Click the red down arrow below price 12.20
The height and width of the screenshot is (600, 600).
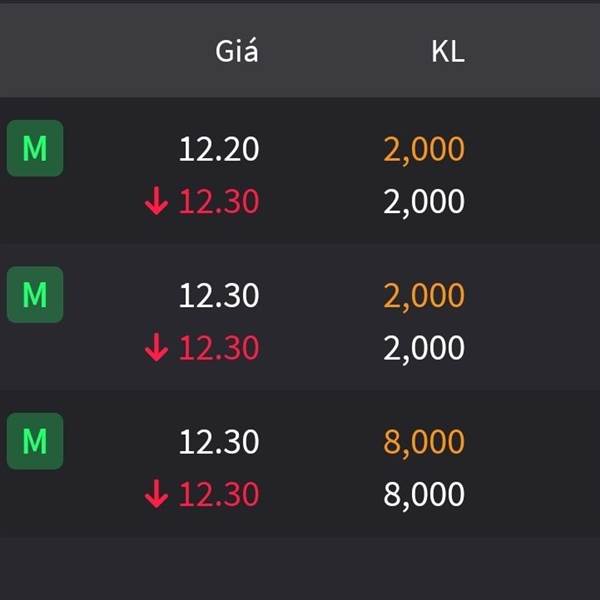tap(156, 203)
